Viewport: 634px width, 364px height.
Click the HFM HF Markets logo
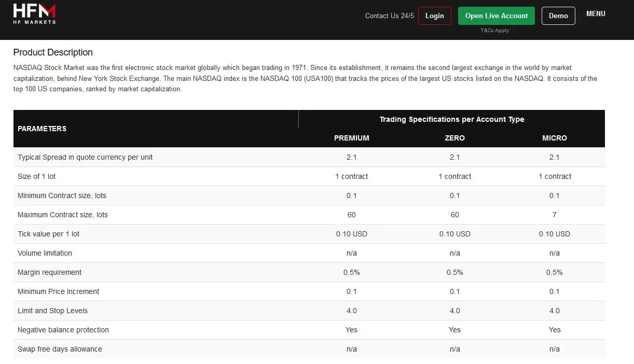pyautogui.click(x=34, y=13)
